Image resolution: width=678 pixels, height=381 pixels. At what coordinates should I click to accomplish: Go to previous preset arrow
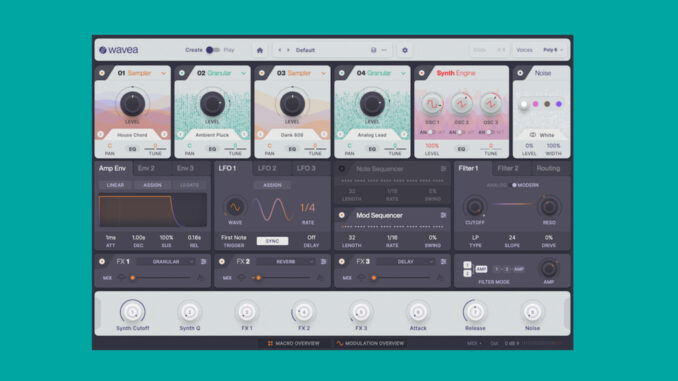click(280, 50)
